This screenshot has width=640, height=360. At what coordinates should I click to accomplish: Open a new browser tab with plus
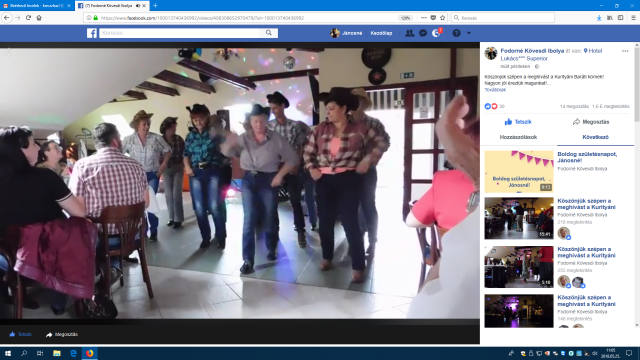coord(155,6)
